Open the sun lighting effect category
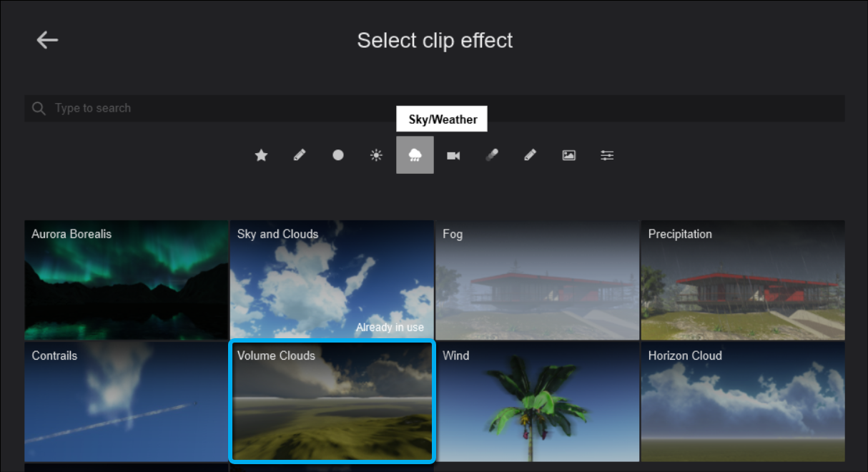This screenshot has width=868, height=472. [376, 155]
